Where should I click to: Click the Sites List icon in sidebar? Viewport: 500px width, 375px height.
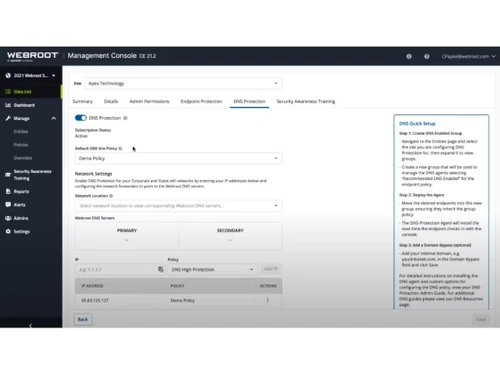(x=8, y=91)
